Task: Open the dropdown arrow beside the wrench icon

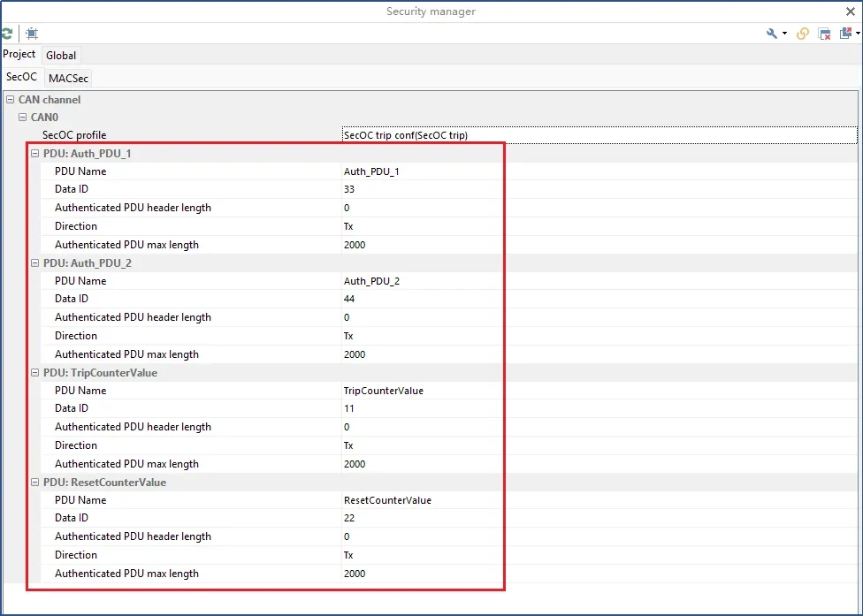Action: pos(784,34)
